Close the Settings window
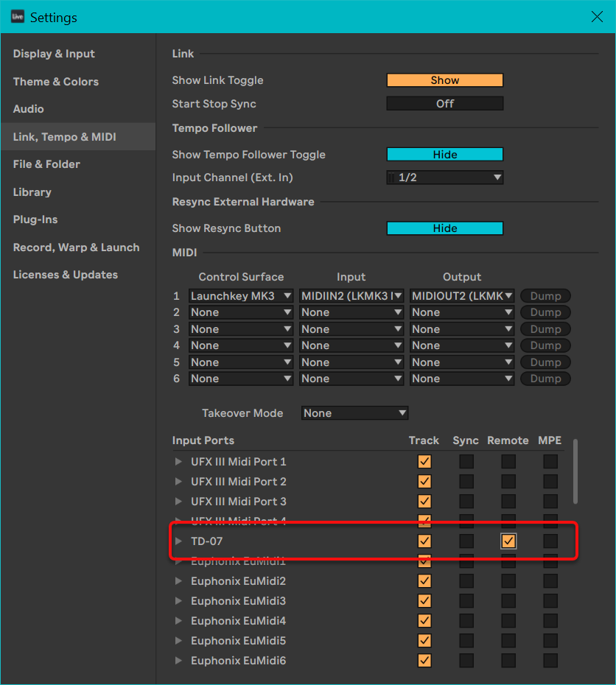The image size is (616, 685). pos(597,16)
